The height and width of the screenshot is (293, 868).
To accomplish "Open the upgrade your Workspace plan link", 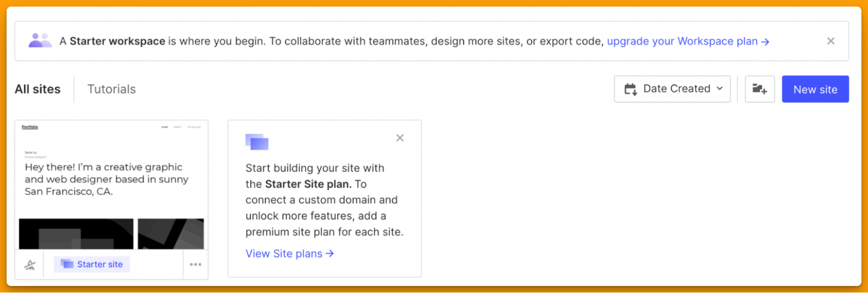I will point(688,41).
